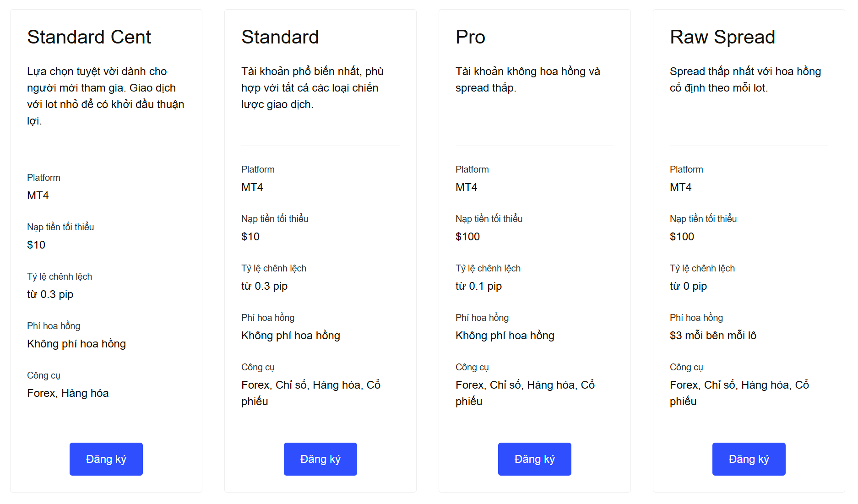Click Đăng ký under Standard Cent account
This screenshot has width=858, height=504.
click(106, 459)
